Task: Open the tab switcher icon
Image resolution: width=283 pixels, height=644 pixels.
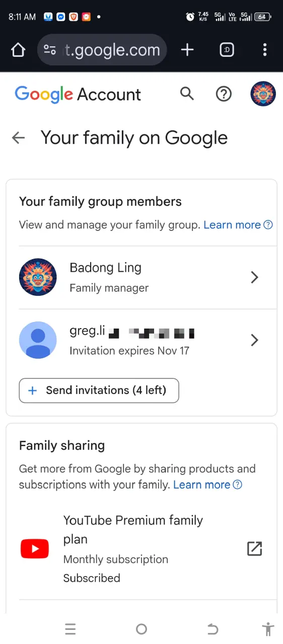Action: [227, 50]
